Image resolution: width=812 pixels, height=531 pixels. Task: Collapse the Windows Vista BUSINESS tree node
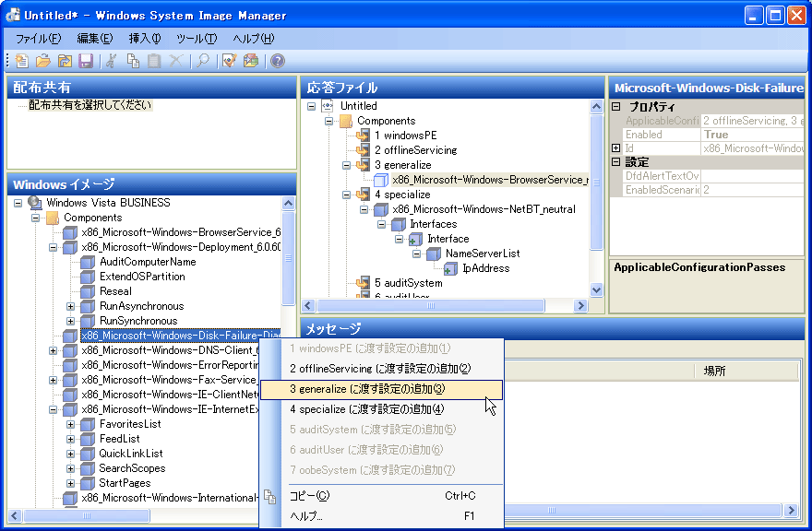pyautogui.click(x=18, y=203)
